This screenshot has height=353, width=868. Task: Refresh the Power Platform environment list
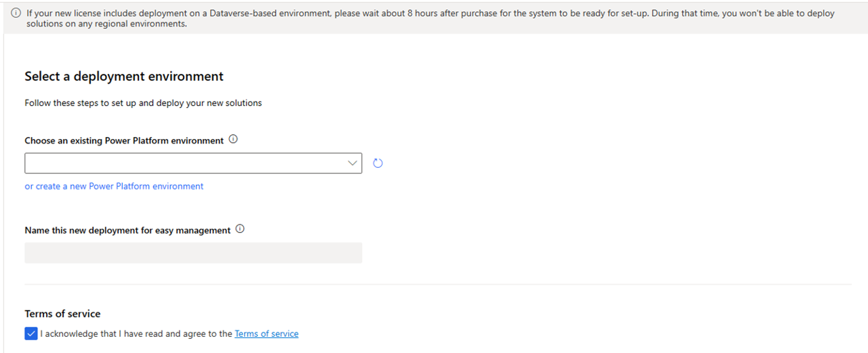377,163
